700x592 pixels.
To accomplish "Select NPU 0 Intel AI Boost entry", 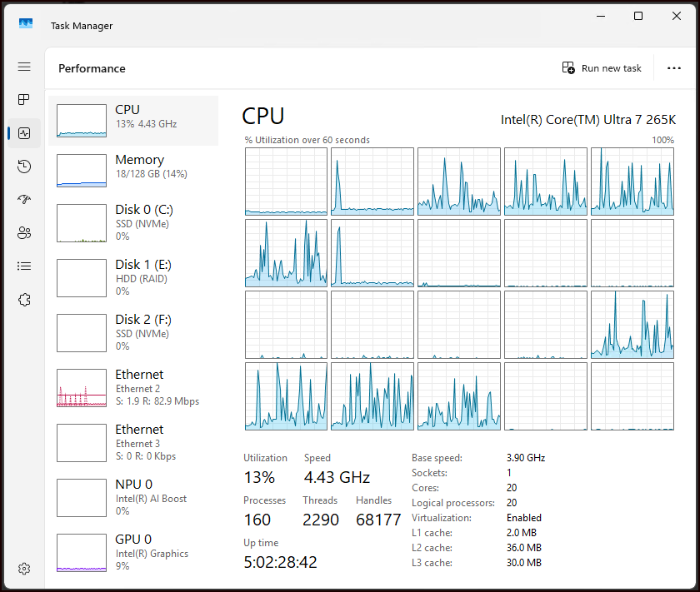I will (133, 497).
